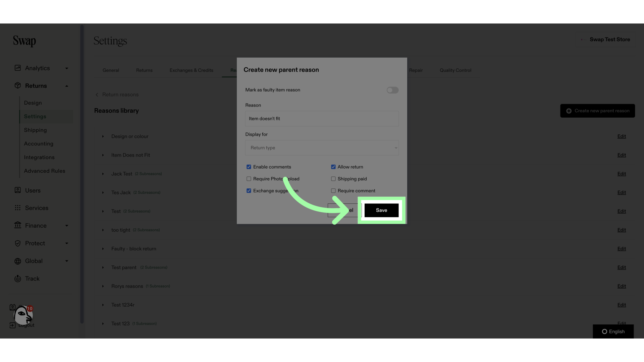Viewport: 644px width, 362px height.
Task: Collapse the Returns menu arrow
Action: 67,86
